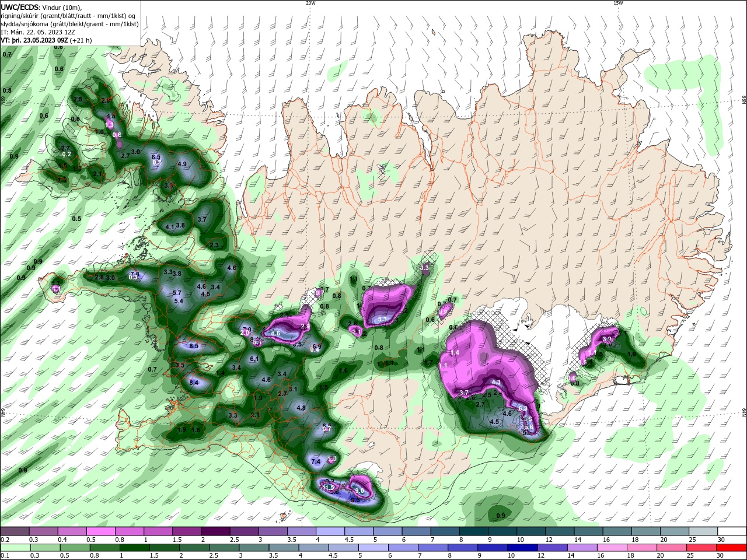
Task: Click the 'rigning/skúrir' legend description line
Action: pyautogui.click(x=68, y=15)
